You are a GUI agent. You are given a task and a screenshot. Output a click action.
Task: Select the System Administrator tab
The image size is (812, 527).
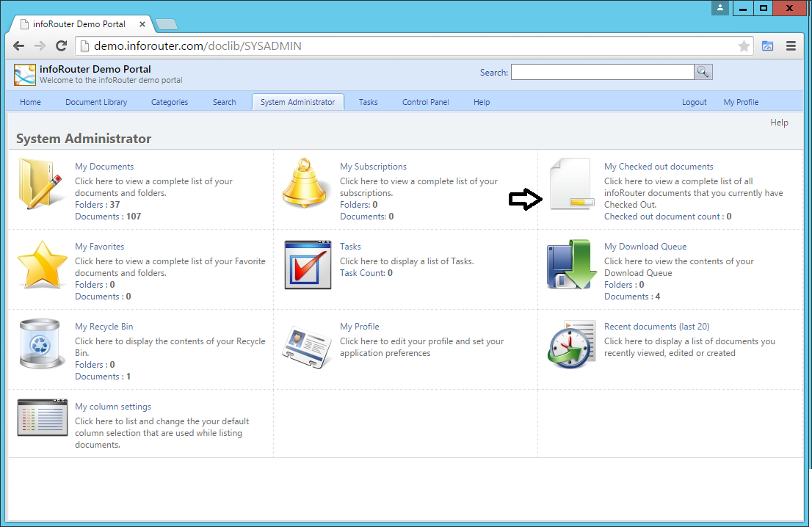click(298, 102)
